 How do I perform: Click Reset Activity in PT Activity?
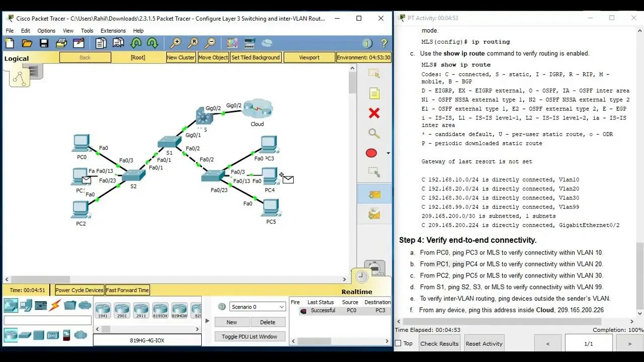tap(484, 344)
